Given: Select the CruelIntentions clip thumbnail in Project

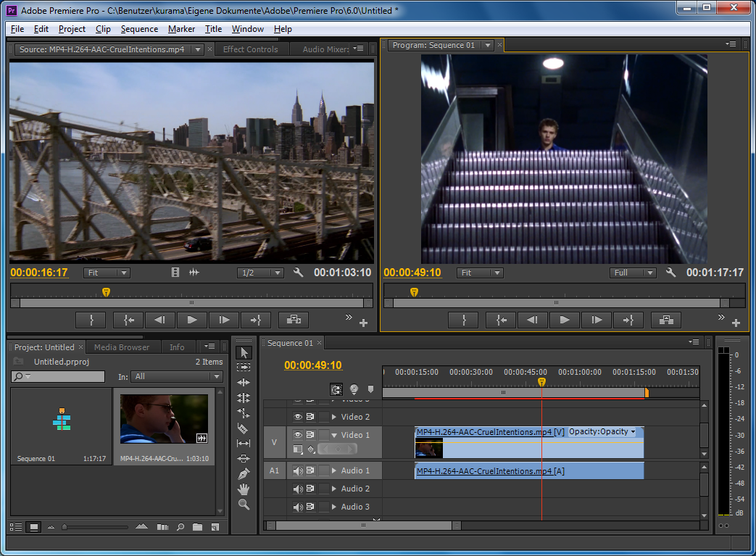Looking at the screenshot, I should [x=164, y=420].
